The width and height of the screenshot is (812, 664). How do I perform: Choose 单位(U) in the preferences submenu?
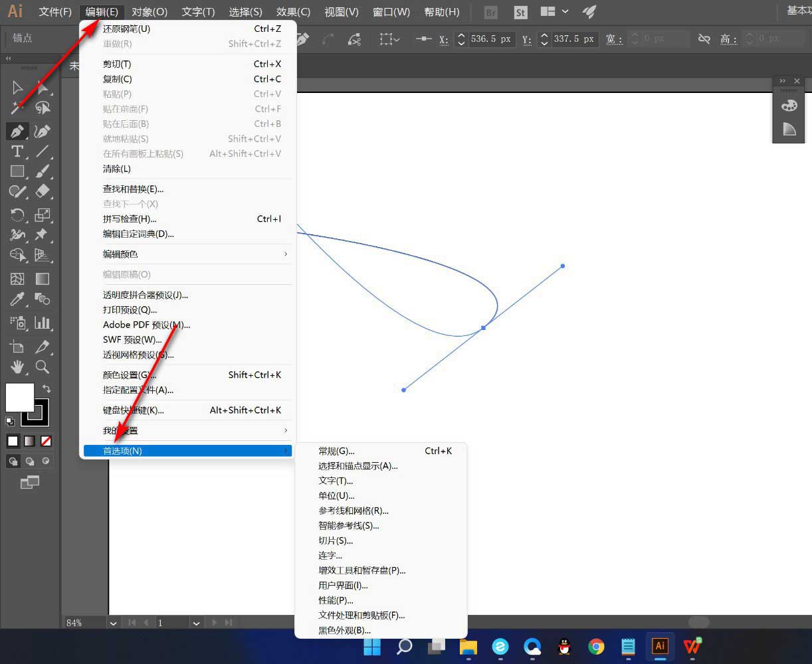tap(336, 495)
